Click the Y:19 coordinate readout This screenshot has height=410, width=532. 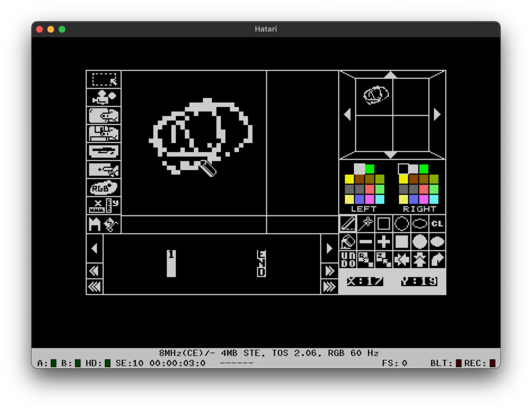click(x=419, y=281)
